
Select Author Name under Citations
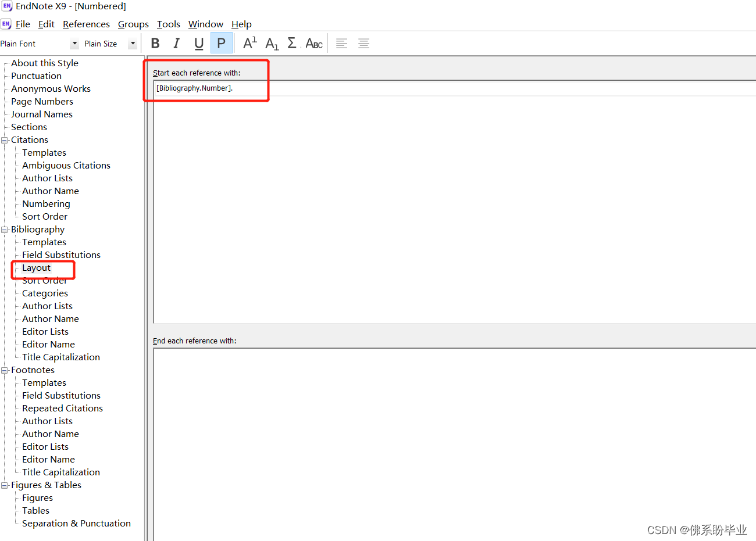[51, 191]
